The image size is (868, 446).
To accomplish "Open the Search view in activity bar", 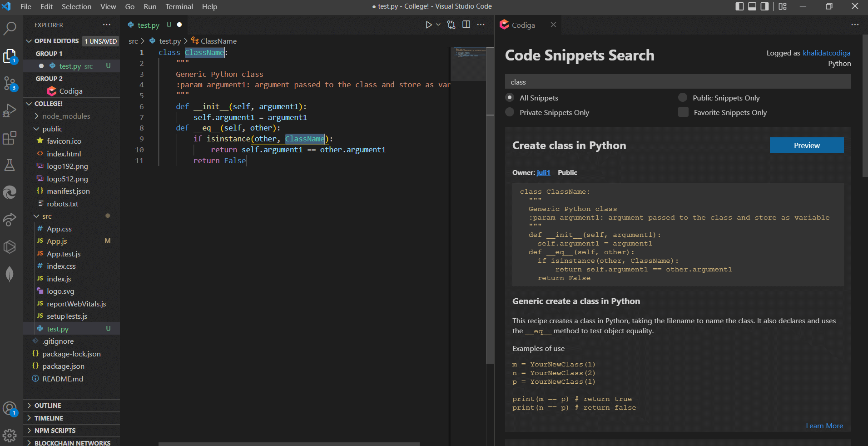I will point(10,28).
